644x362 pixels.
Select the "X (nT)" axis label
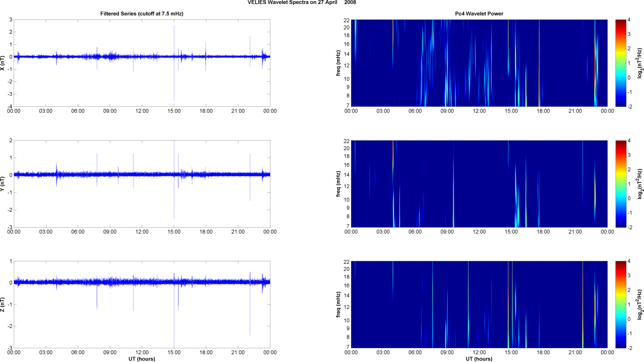click(x=3, y=63)
